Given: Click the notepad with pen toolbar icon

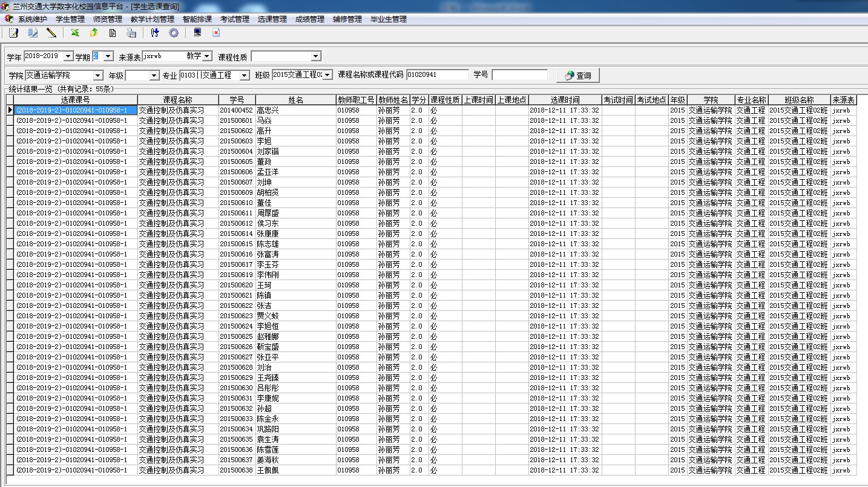Looking at the screenshot, I should [x=13, y=33].
